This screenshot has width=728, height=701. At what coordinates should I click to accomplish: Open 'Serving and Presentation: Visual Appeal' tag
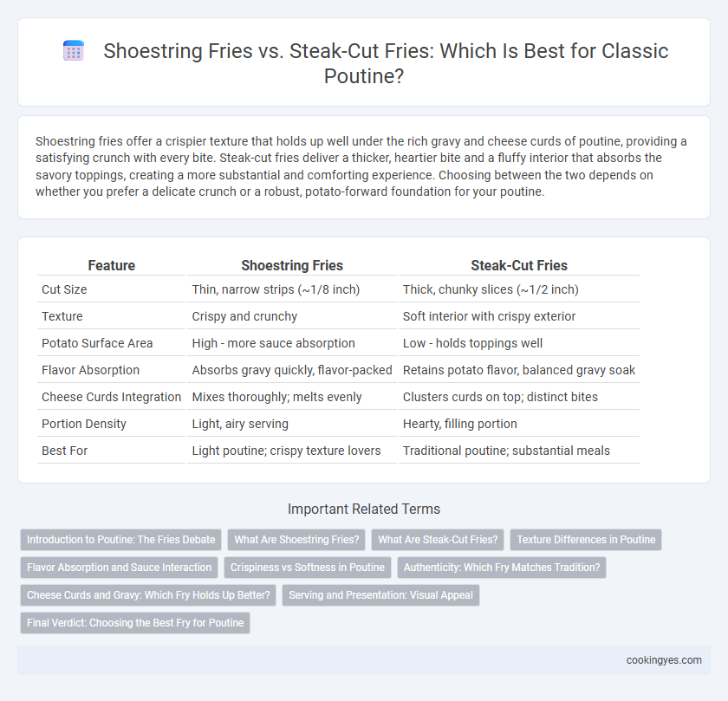point(380,595)
